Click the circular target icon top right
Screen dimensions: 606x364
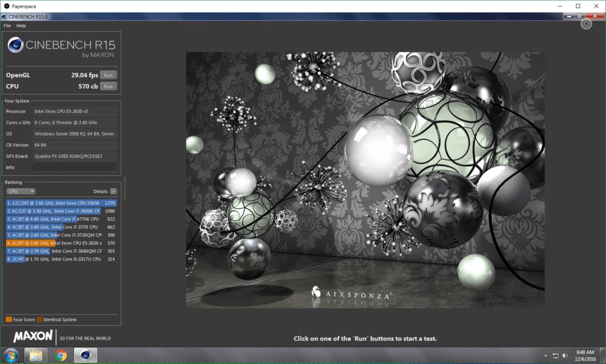[x=586, y=24]
